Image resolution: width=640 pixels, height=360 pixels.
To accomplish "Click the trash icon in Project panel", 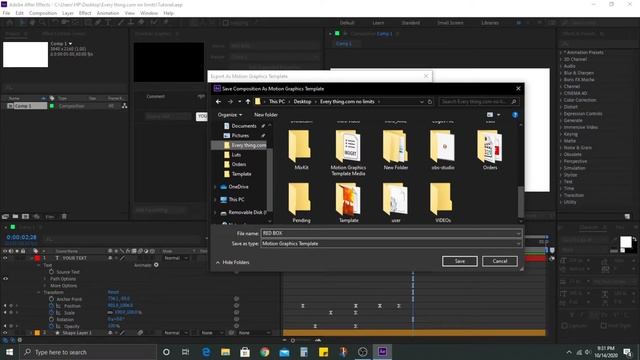I will [x=64, y=216].
